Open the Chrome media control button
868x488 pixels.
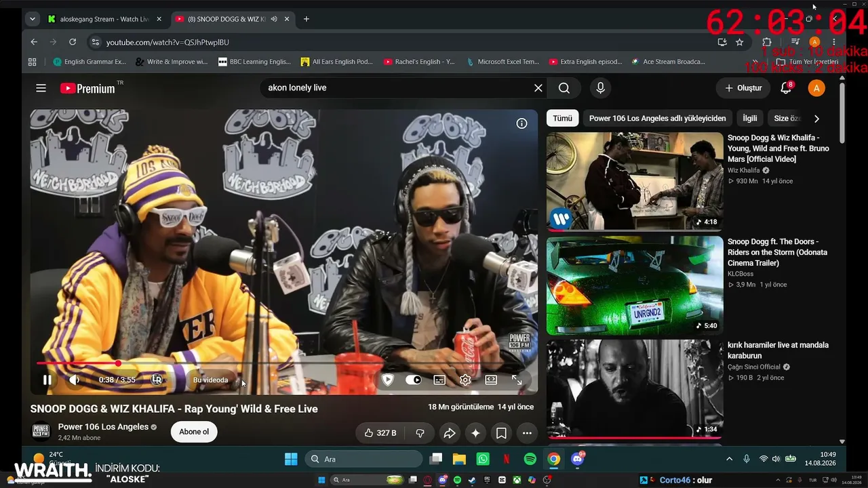796,42
